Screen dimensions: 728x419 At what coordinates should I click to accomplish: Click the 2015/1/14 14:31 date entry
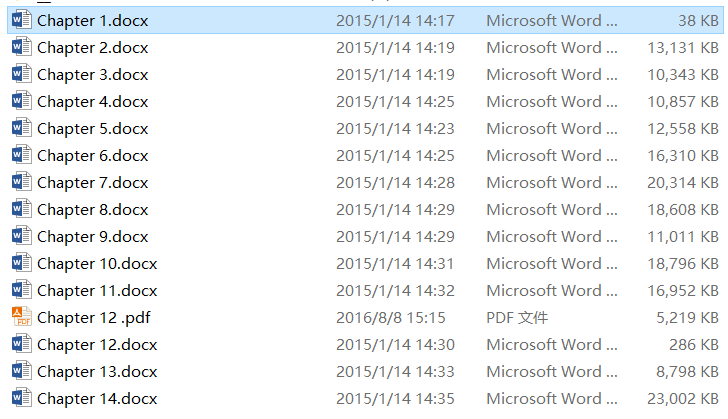click(x=395, y=264)
